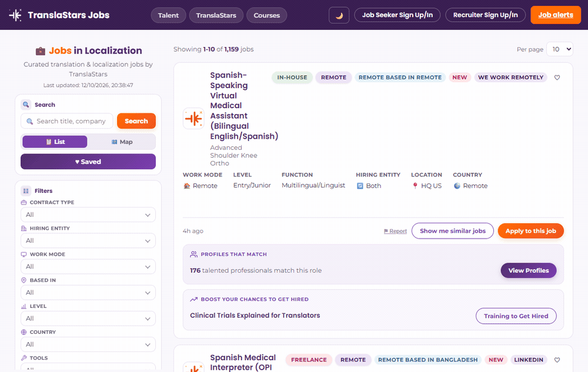
Task: Click View Profiles
Action: (x=529, y=270)
